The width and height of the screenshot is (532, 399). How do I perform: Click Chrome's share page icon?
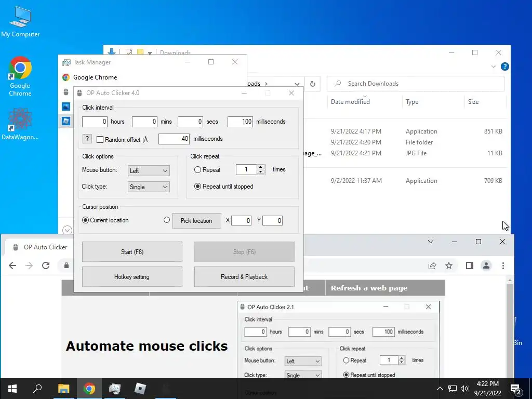click(x=432, y=265)
